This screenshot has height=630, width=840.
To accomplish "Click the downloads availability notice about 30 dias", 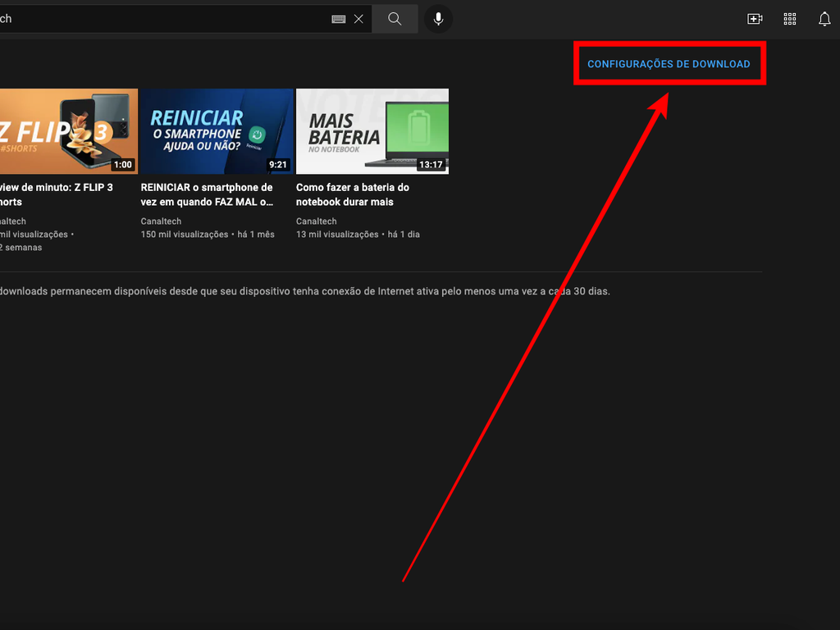I will click(304, 291).
